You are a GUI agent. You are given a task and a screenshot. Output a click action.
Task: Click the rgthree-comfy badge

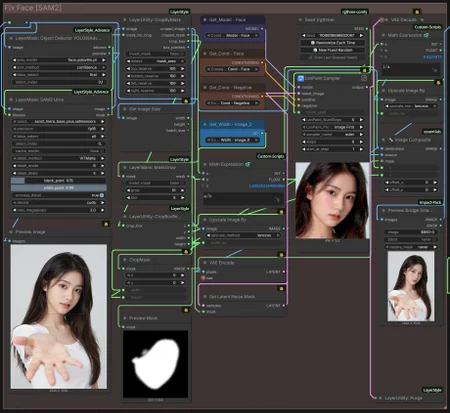pos(354,12)
